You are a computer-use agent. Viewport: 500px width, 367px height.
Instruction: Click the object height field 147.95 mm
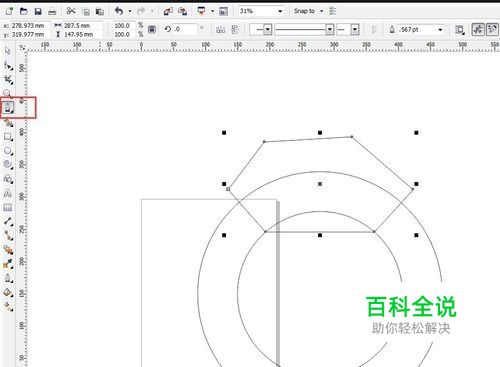(x=83, y=34)
